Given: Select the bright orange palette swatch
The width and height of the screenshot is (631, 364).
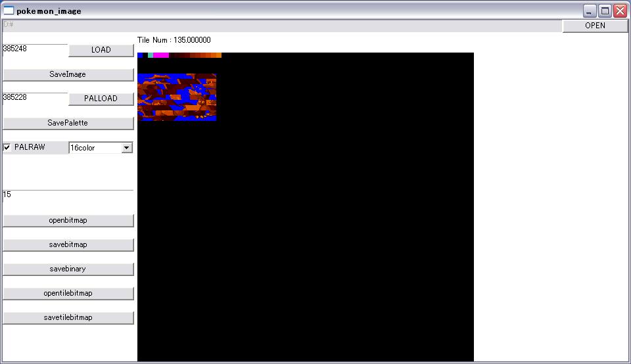Looking at the screenshot, I should click(x=219, y=55).
